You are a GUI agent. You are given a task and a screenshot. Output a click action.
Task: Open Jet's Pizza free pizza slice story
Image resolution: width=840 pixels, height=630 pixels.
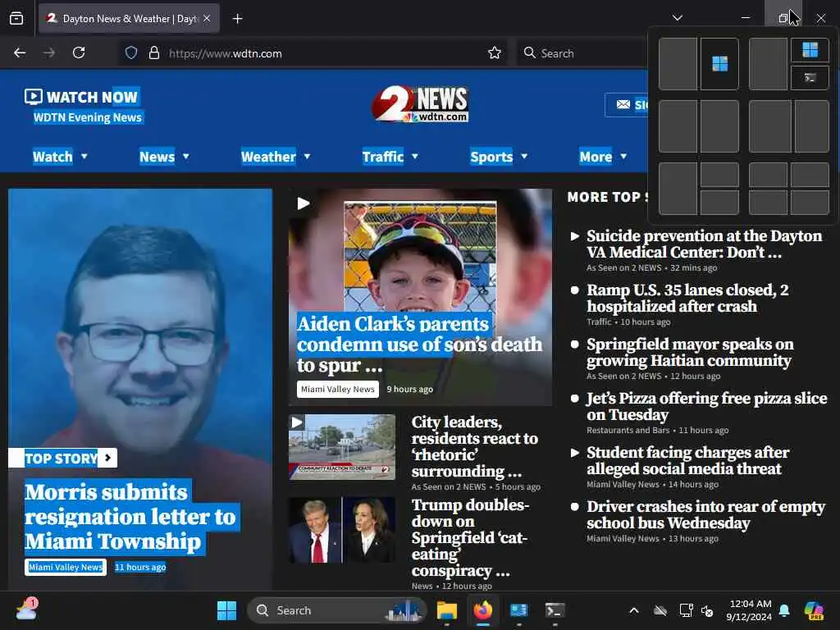tap(706, 406)
